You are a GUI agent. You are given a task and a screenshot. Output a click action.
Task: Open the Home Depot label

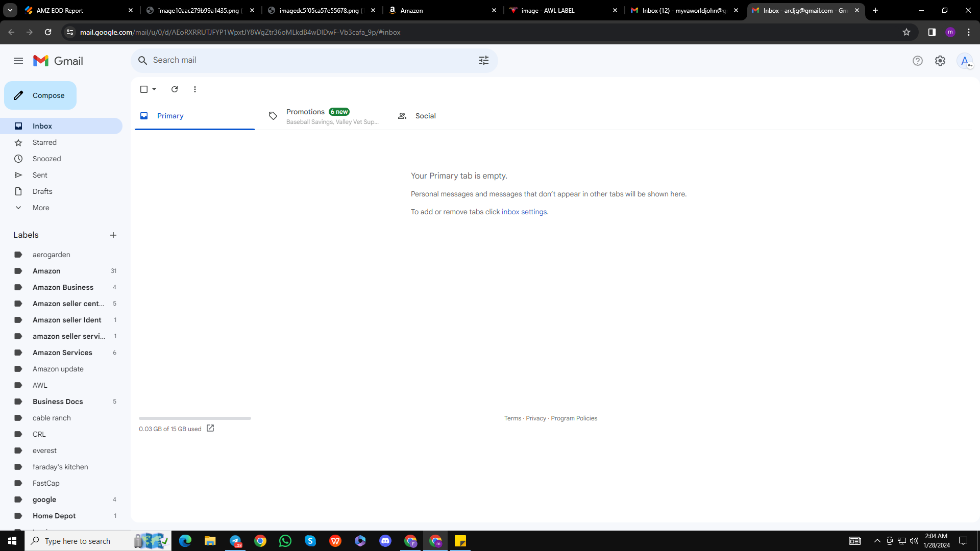click(x=61, y=516)
